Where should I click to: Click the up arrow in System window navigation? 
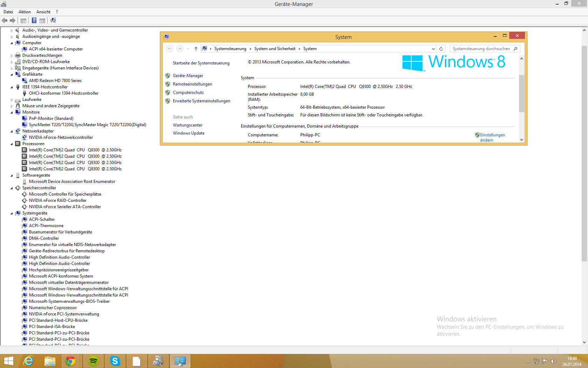[x=196, y=49]
